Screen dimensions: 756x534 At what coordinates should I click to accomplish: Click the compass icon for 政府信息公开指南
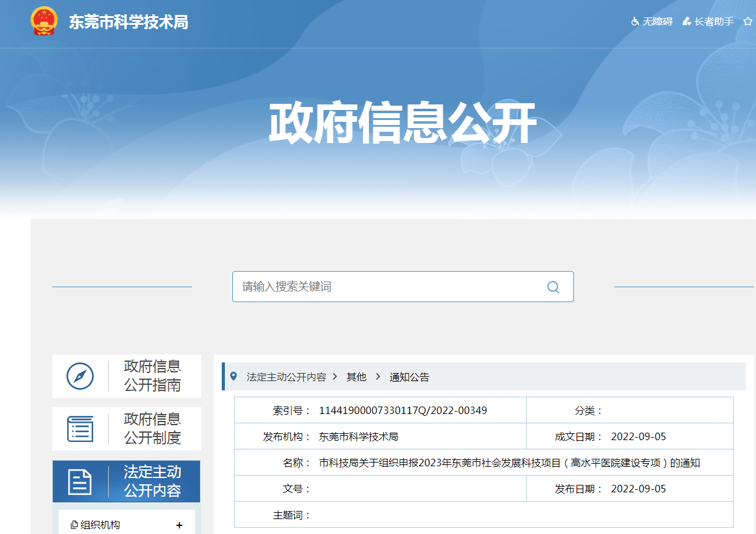(80, 376)
